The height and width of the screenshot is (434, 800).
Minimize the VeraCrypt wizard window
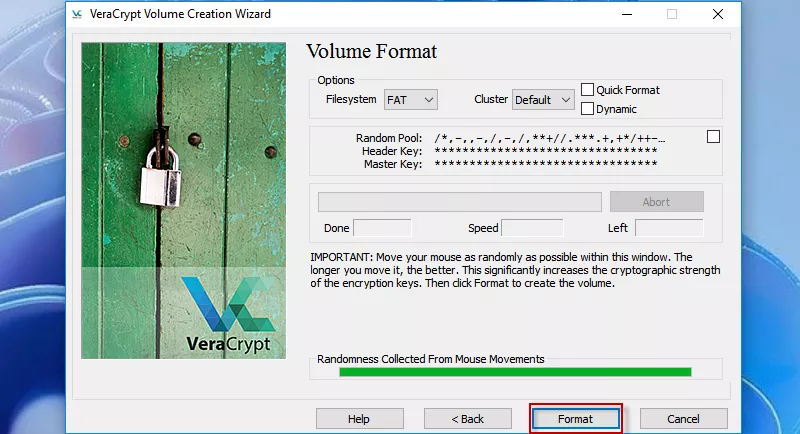627,14
